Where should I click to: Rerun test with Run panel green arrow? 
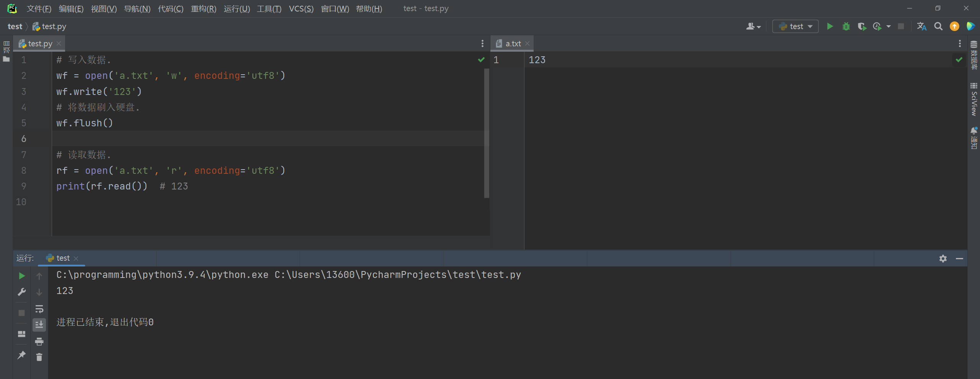pyautogui.click(x=22, y=276)
